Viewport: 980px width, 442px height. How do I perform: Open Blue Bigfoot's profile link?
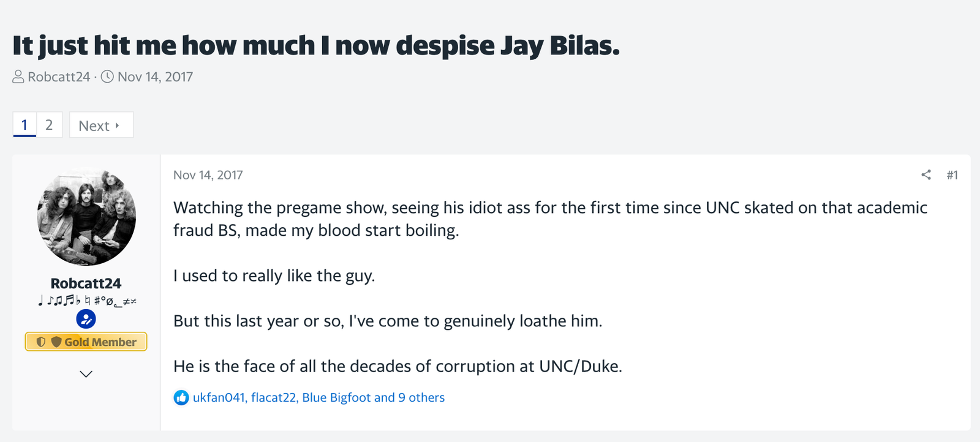pos(336,398)
